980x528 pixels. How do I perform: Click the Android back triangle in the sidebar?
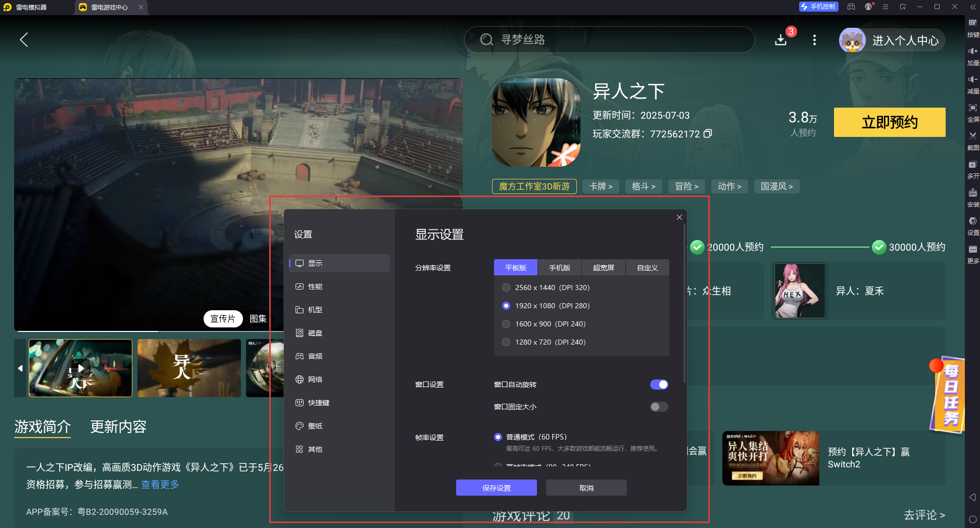(972, 497)
